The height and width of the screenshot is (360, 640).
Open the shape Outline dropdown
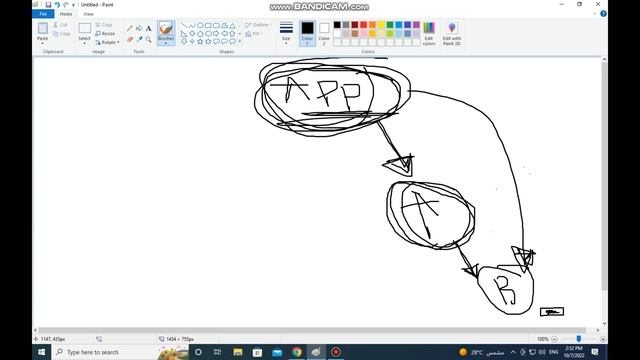click(258, 25)
